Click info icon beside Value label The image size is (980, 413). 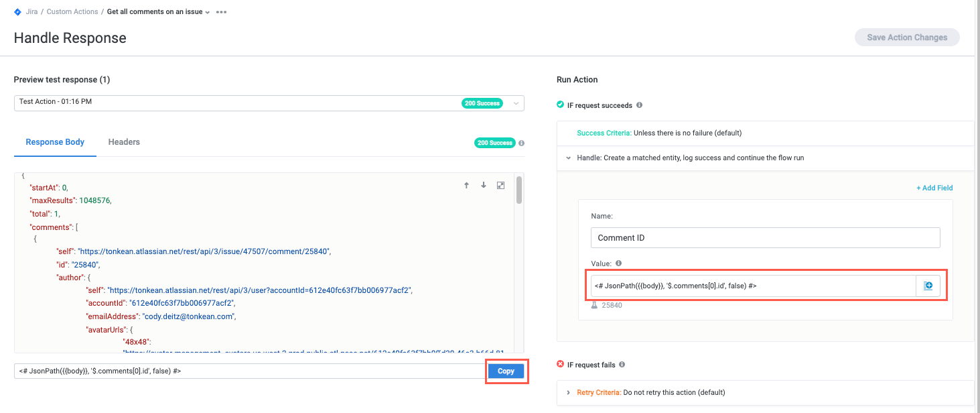pyautogui.click(x=618, y=263)
